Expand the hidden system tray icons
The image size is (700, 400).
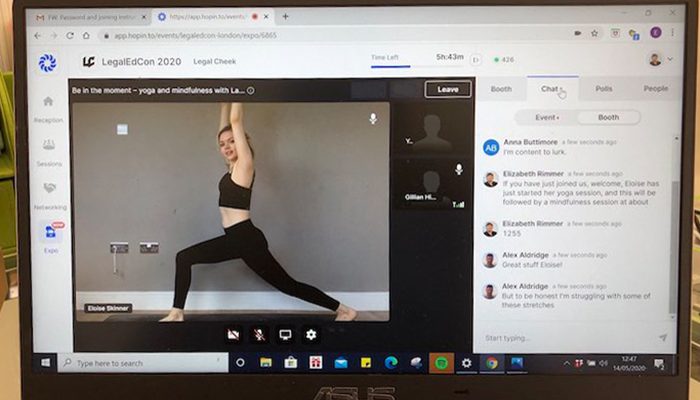tap(567, 363)
